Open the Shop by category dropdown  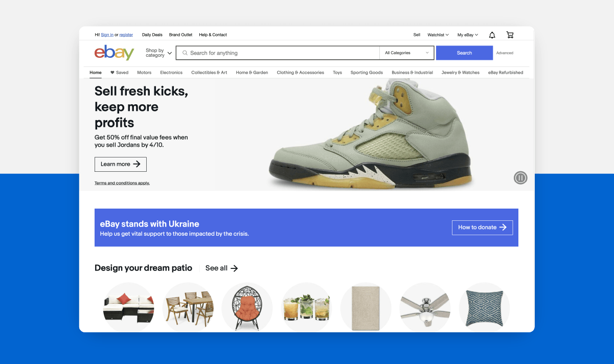[158, 52]
